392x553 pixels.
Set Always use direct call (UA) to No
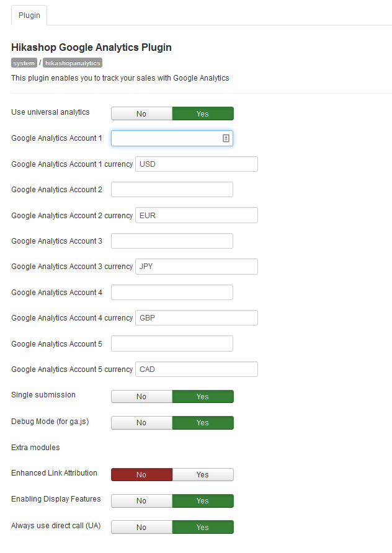click(x=141, y=527)
